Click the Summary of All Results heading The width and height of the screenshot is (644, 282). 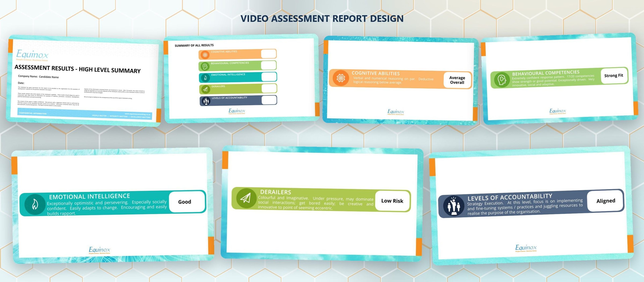(194, 45)
